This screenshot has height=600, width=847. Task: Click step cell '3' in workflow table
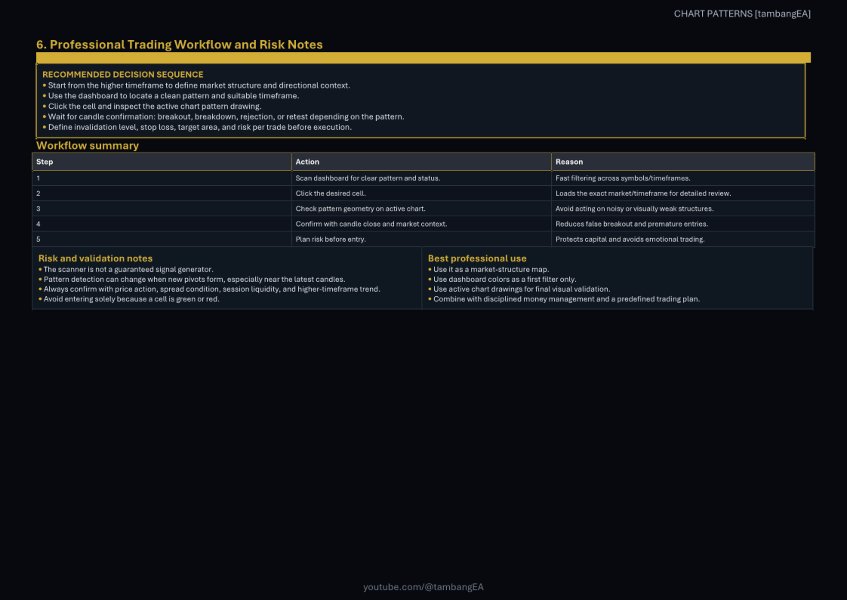click(162, 208)
